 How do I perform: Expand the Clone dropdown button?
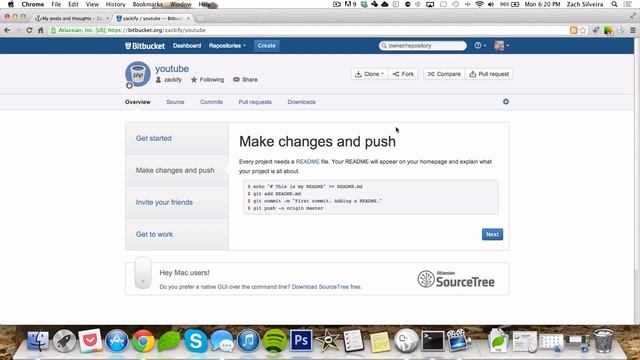pos(369,74)
